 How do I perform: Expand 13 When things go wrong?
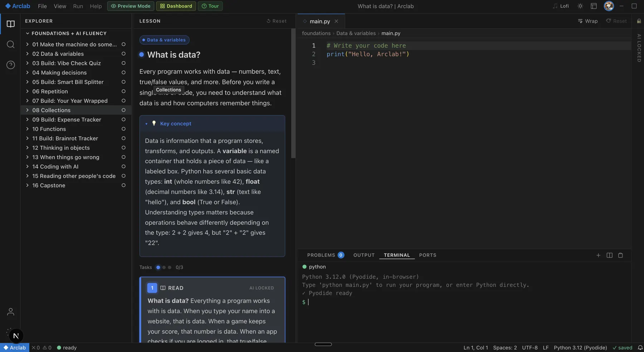pos(27,157)
